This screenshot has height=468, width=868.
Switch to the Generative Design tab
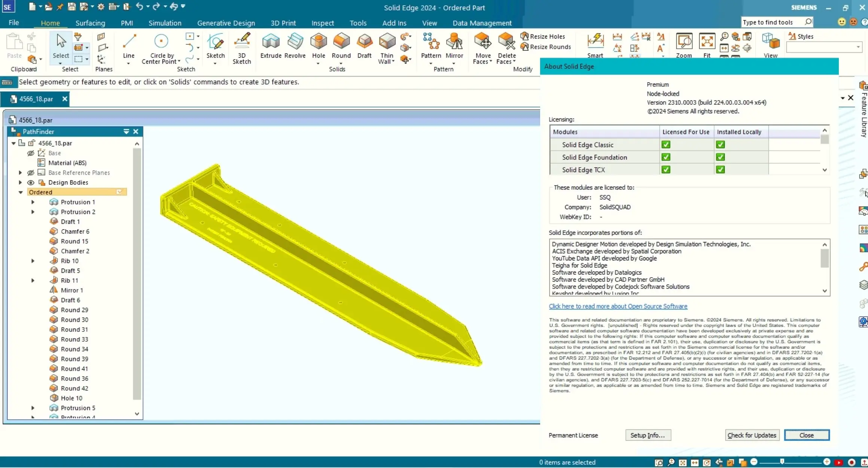tap(226, 23)
